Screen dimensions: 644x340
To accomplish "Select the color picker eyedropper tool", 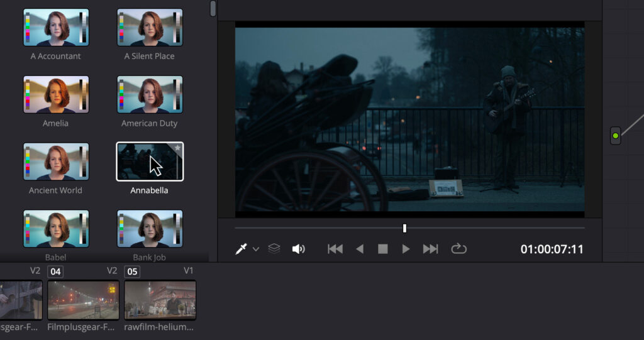I will coord(241,249).
